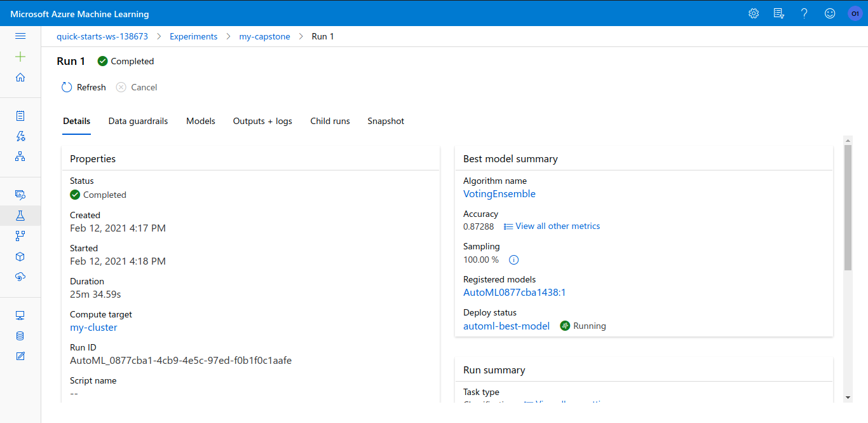The width and height of the screenshot is (868, 423).
Task: Select the Details tab
Action: point(77,121)
